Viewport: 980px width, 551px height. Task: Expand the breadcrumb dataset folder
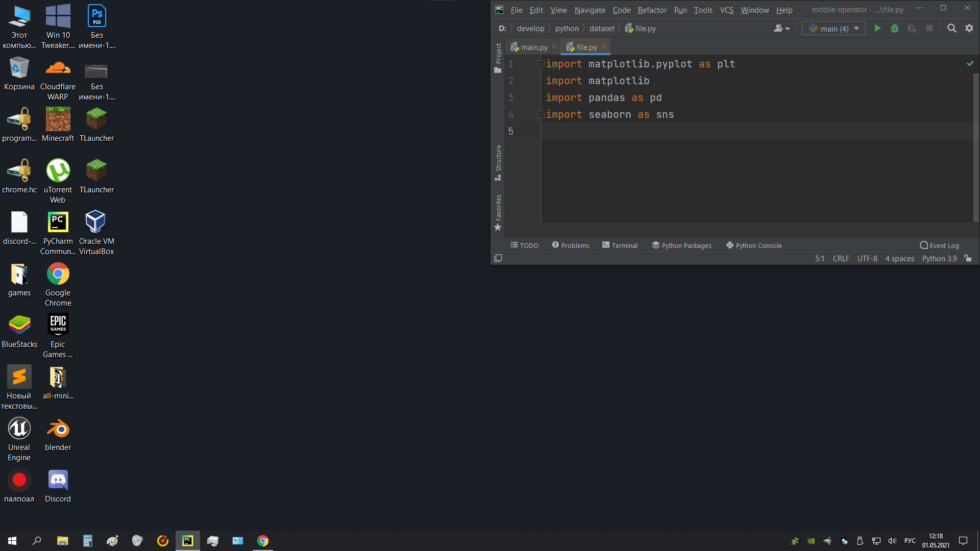tap(602, 28)
